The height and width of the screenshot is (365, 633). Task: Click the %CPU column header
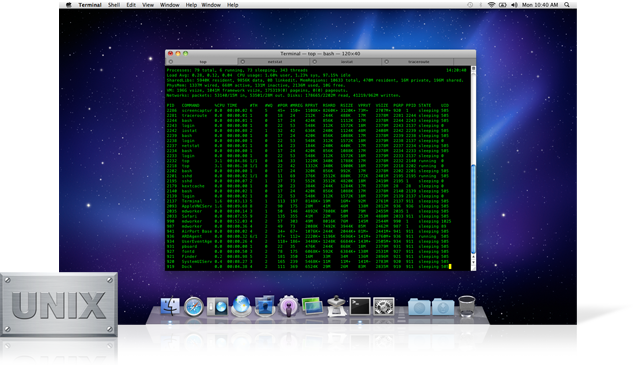[x=220, y=105]
